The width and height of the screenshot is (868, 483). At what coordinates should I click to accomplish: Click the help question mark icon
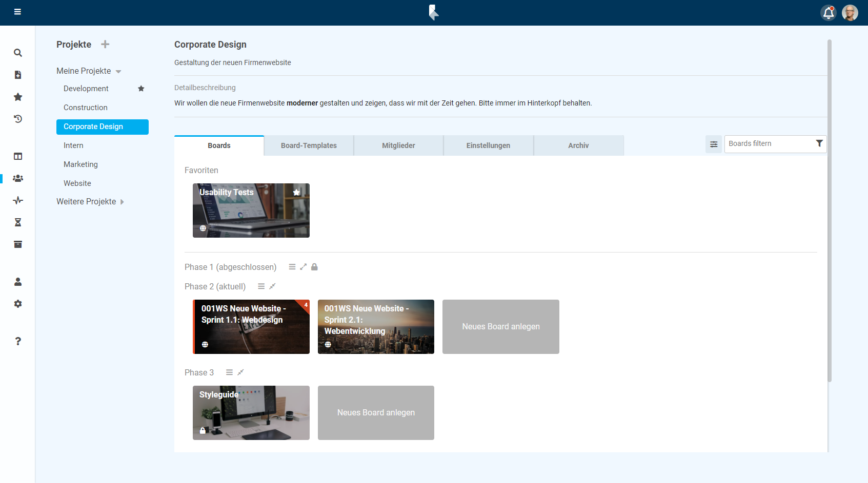[x=18, y=341]
